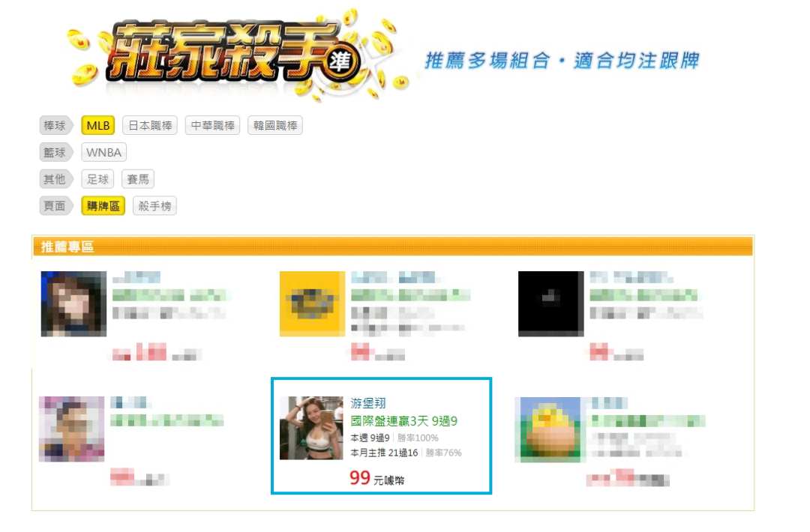Click the 莊家殺手 logo banner

[x=235, y=54]
